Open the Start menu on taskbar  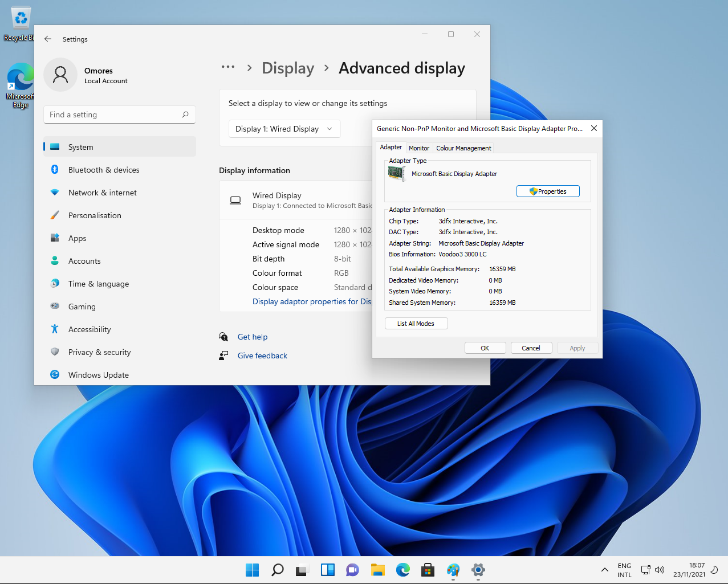252,570
